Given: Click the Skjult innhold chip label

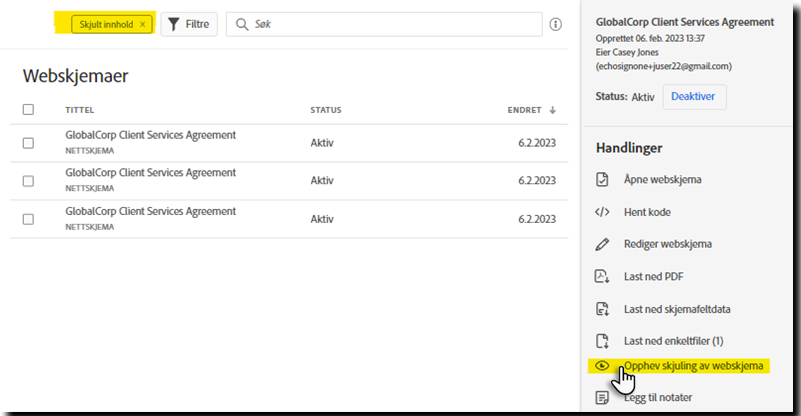Looking at the screenshot, I should (x=106, y=24).
